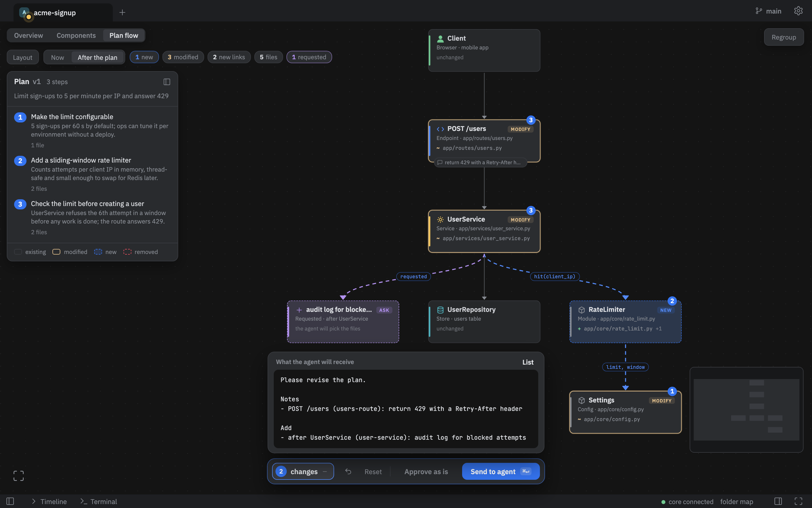The height and width of the screenshot is (508, 812).
Task: Click the undo arrow next to Reset
Action: click(348, 471)
